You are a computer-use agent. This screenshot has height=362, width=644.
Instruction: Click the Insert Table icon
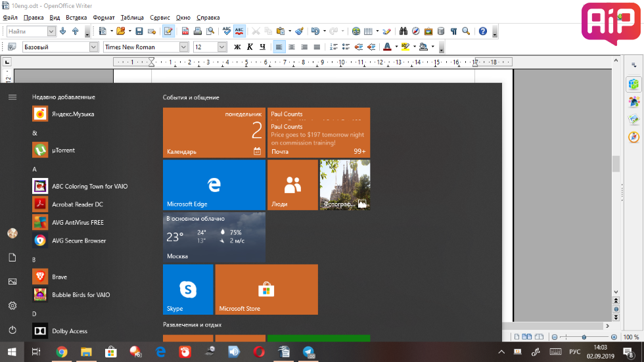[x=369, y=31]
